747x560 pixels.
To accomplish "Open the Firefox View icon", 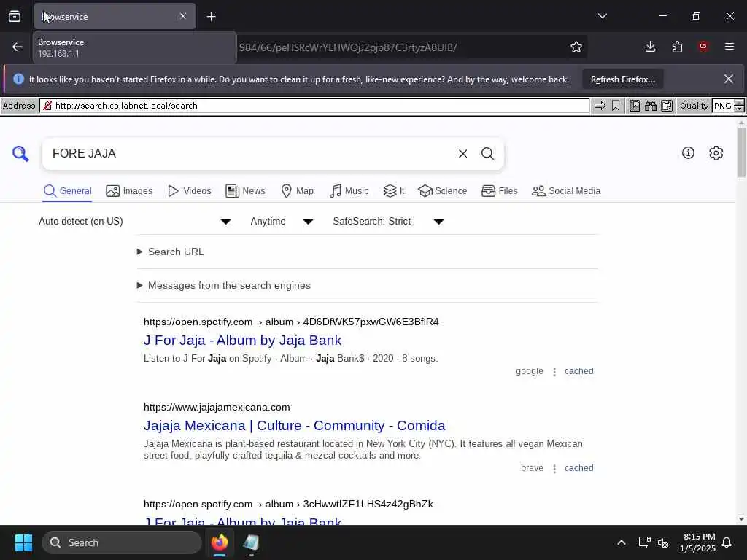I will tap(15, 17).
